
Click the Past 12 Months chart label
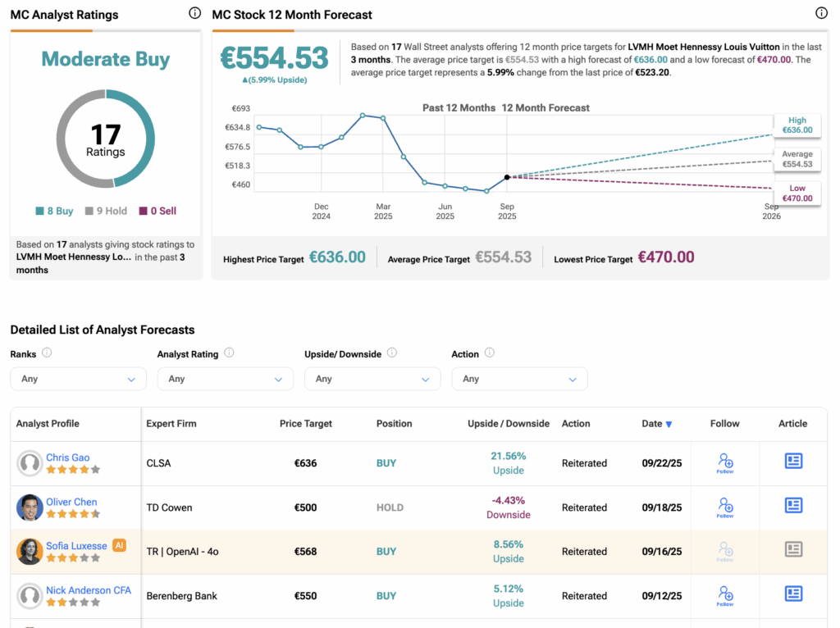coord(459,107)
